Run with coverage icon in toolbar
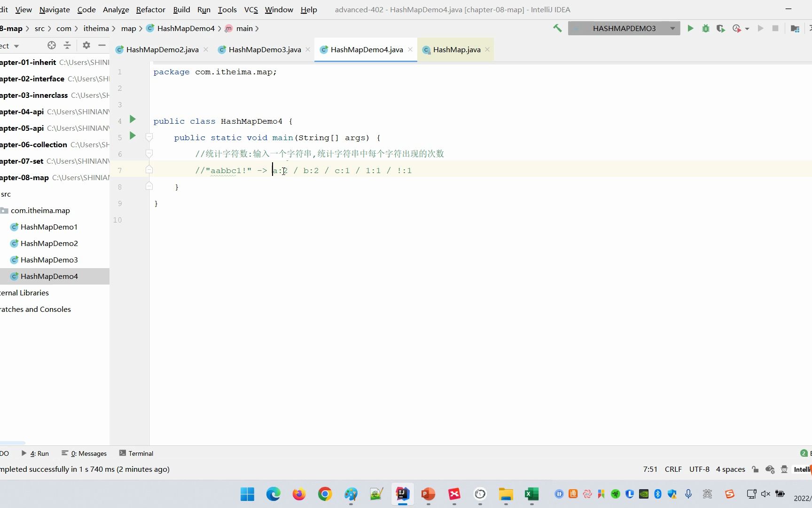 [720, 28]
